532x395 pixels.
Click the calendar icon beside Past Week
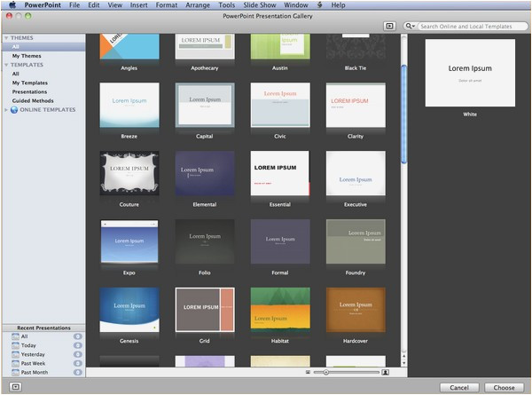click(15, 363)
